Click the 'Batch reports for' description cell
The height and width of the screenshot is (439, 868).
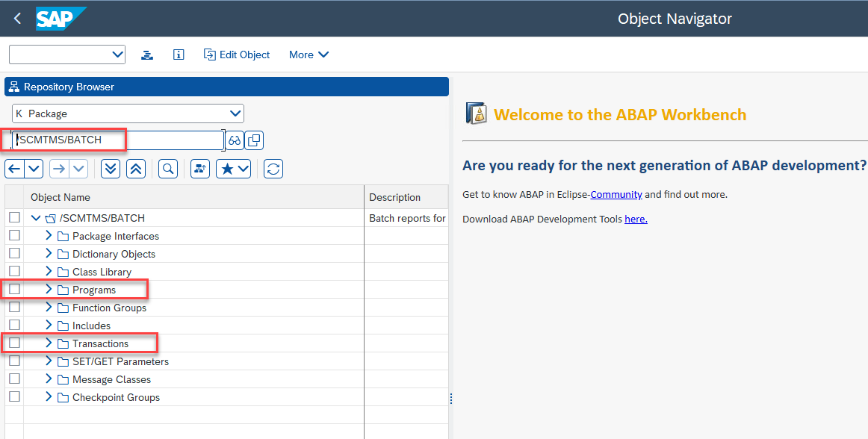click(407, 218)
